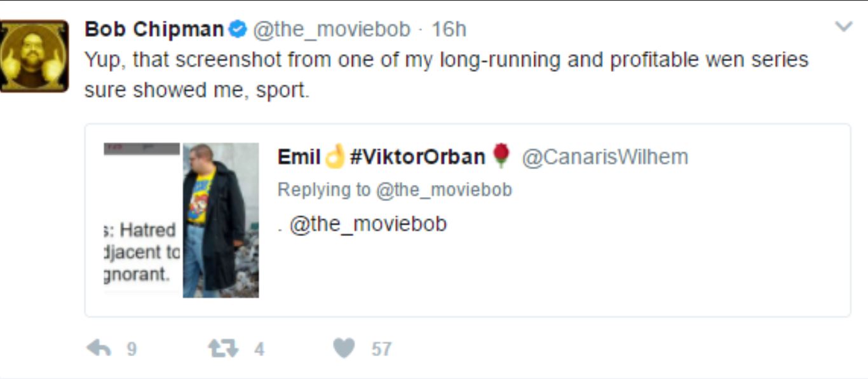
Task: Open Emil #ViktorOrban display name
Action: coord(381,156)
